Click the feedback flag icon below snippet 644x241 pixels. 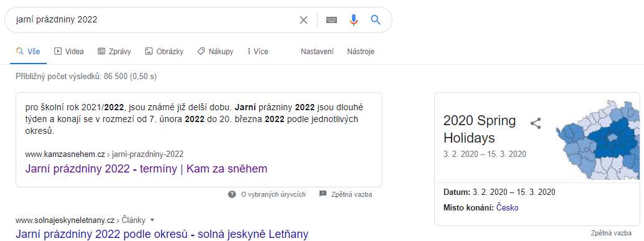(x=323, y=194)
